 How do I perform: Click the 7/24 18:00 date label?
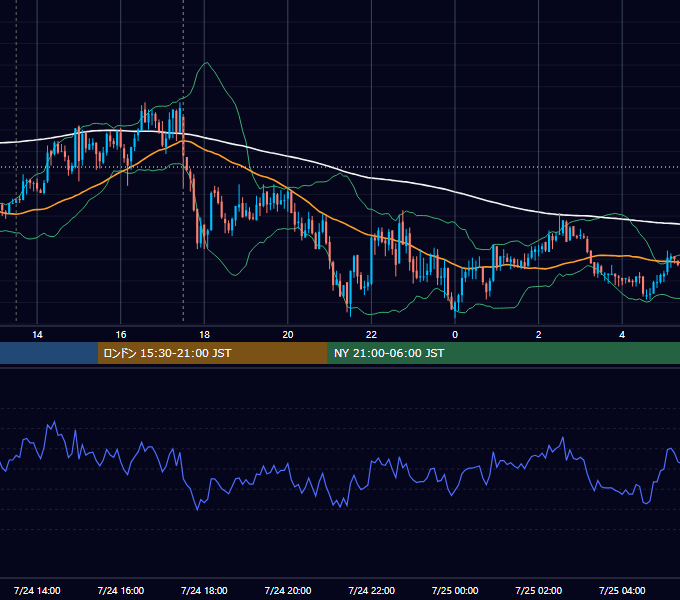point(204,590)
